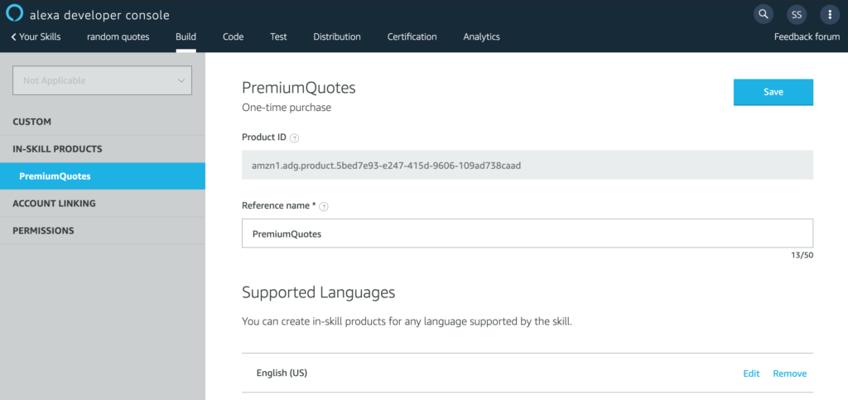Switch to the Analytics tab

pos(481,37)
